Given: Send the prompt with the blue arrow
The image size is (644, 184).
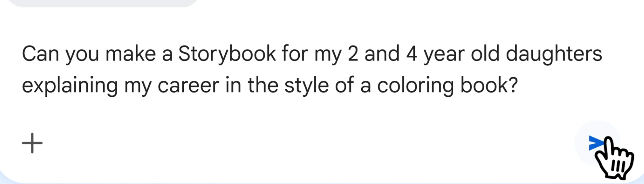Looking at the screenshot, I should [x=596, y=143].
